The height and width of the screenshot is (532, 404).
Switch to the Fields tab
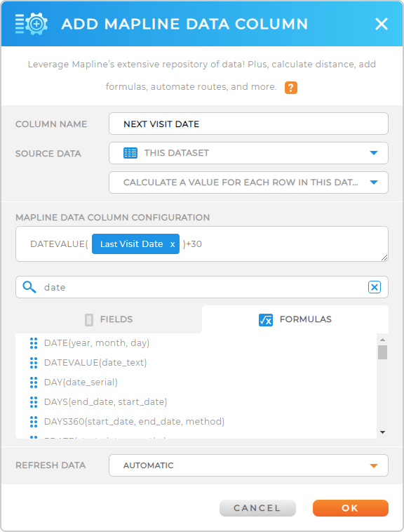coord(109,319)
